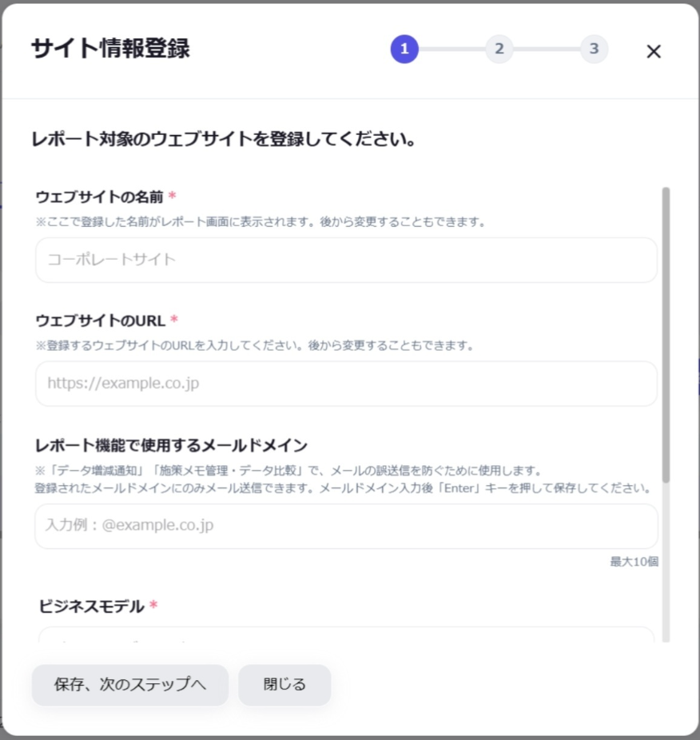Jump to step 2 in the stepper

[499, 49]
